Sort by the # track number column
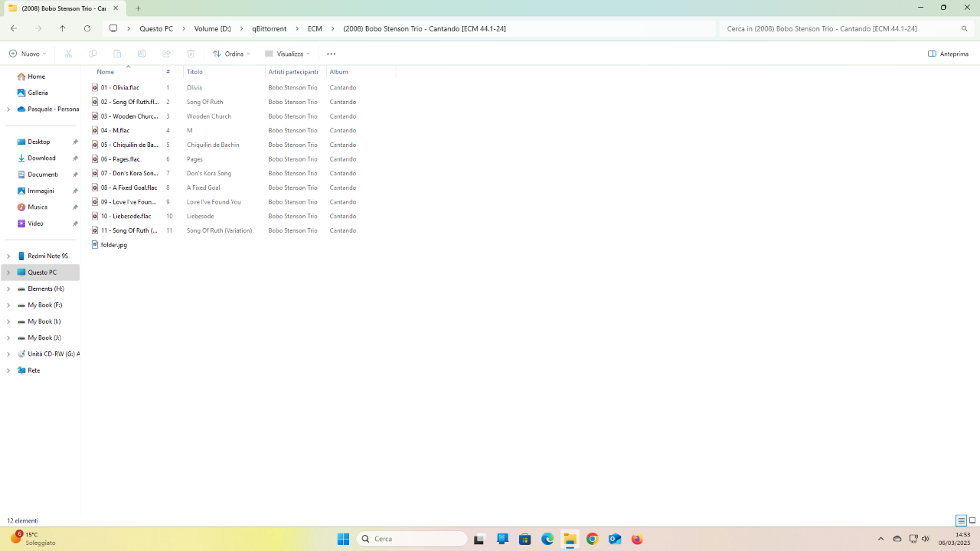980x551 pixels. click(x=172, y=72)
